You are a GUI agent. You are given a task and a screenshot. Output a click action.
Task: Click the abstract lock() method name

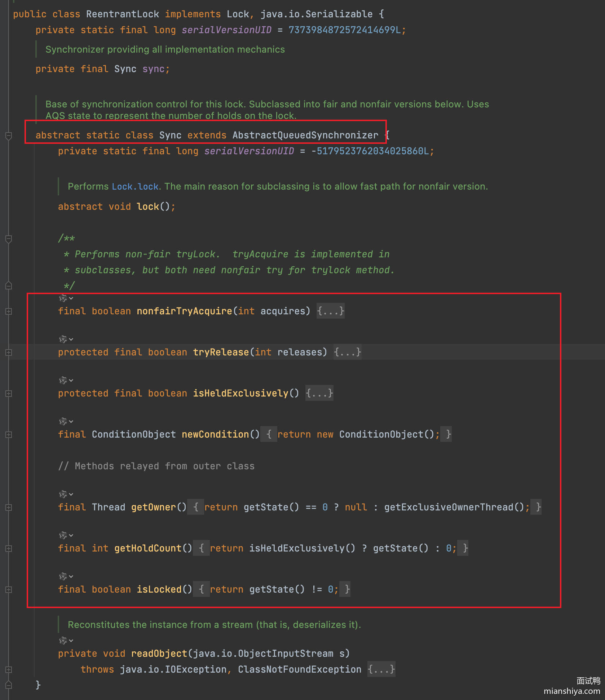point(148,207)
